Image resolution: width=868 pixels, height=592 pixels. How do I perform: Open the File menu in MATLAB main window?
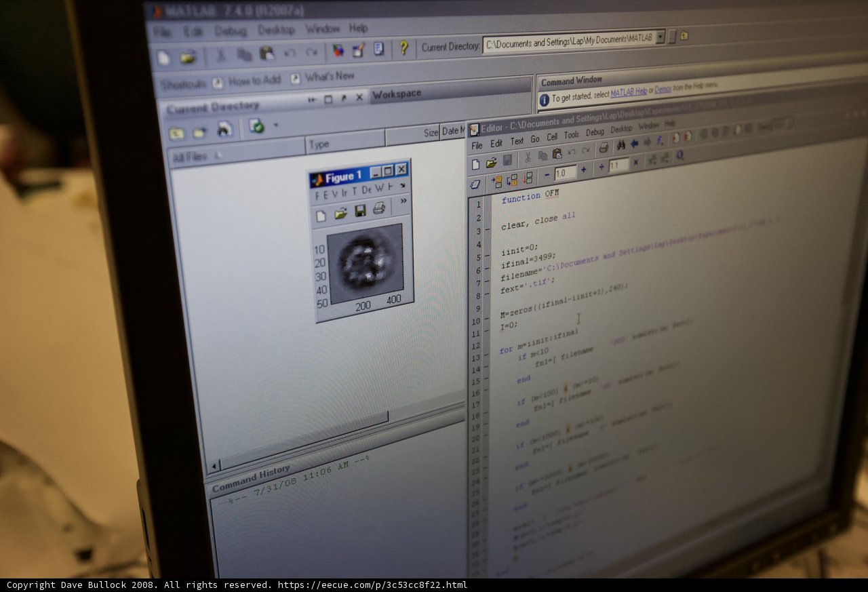[162, 33]
